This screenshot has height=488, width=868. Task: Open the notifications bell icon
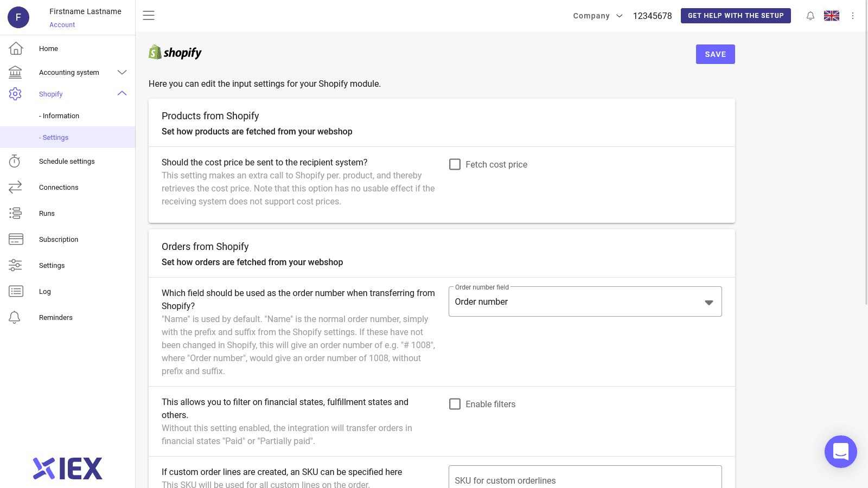[810, 16]
